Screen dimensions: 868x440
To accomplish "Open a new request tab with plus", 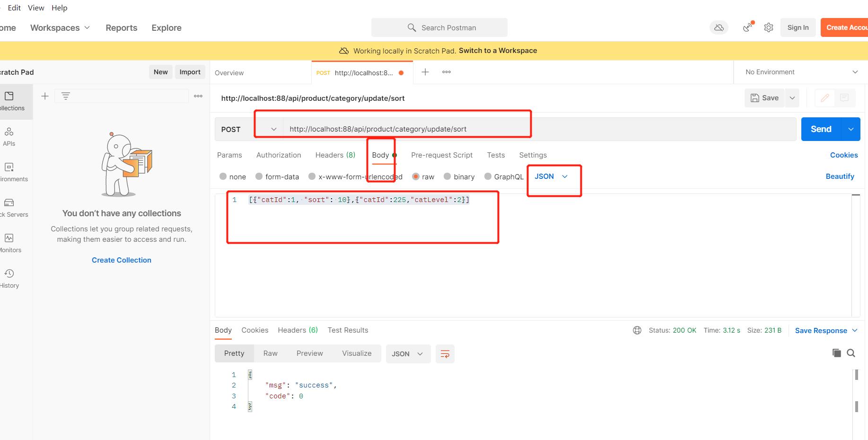I will [x=425, y=72].
